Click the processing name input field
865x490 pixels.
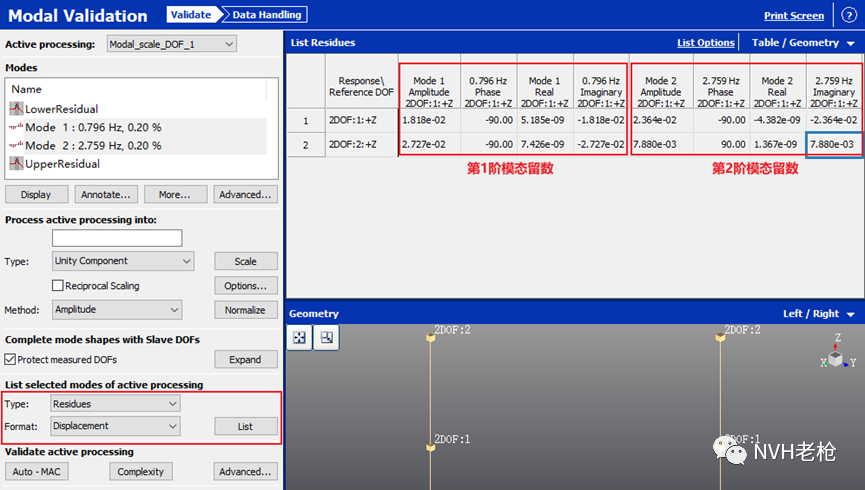pos(117,238)
